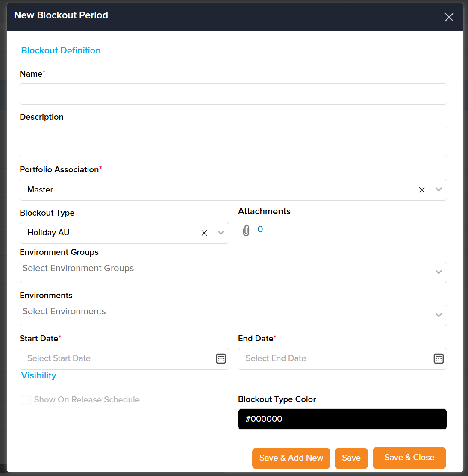Image resolution: width=468 pixels, height=476 pixels.
Task: Select the Visibility section heading
Action: (x=39, y=375)
